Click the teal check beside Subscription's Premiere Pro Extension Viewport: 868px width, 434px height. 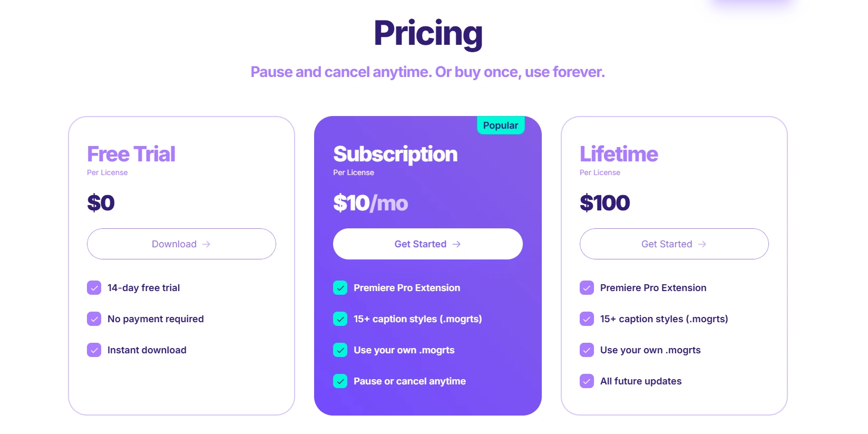click(x=340, y=288)
